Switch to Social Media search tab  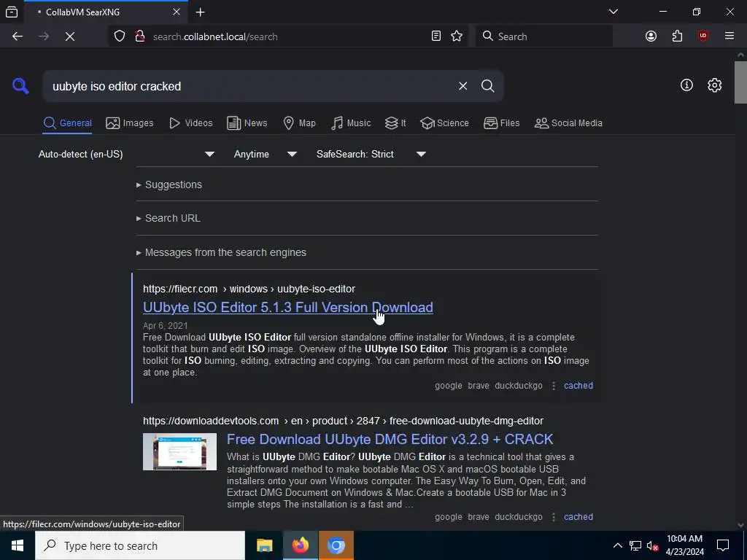coord(568,123)
